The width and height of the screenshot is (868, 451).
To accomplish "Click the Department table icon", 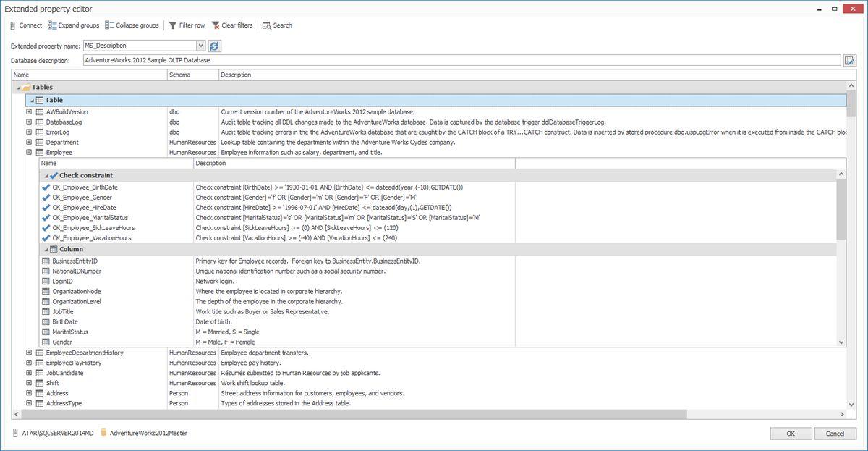I will [x=41, y=143].
